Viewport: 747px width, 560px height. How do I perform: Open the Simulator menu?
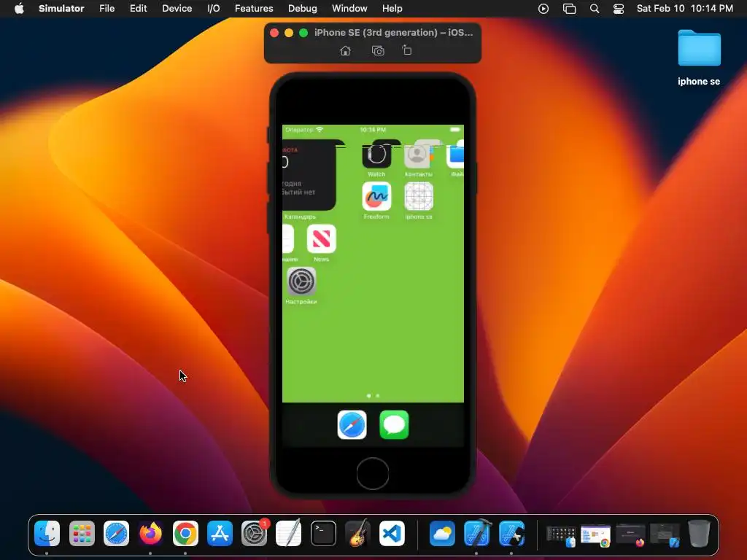61,9
